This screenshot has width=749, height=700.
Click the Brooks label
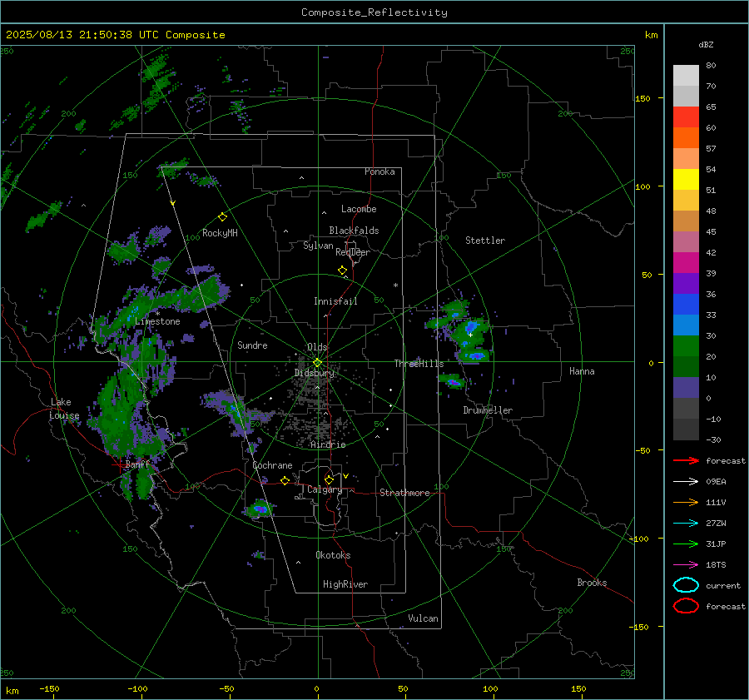[x=592, y=583]
